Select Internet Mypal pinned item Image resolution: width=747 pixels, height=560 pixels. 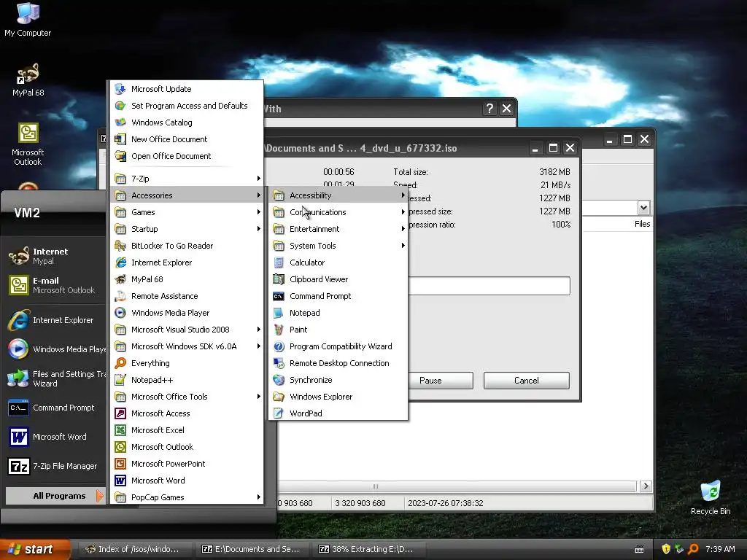(55, 256)
